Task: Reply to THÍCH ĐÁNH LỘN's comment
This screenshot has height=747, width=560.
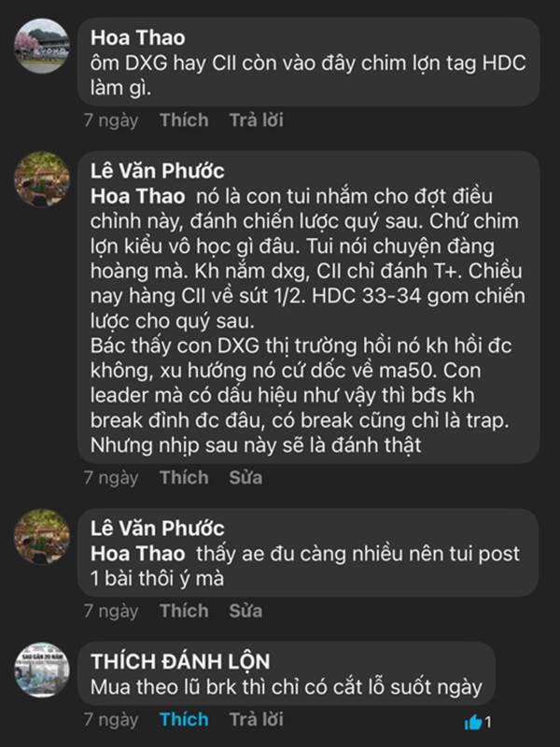Action: tap(257, 719)
